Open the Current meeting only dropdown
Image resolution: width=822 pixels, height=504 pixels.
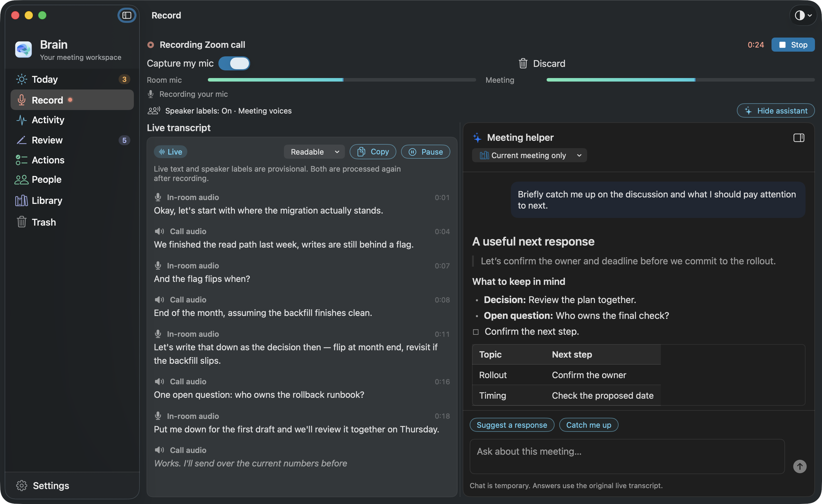[529, 155]
